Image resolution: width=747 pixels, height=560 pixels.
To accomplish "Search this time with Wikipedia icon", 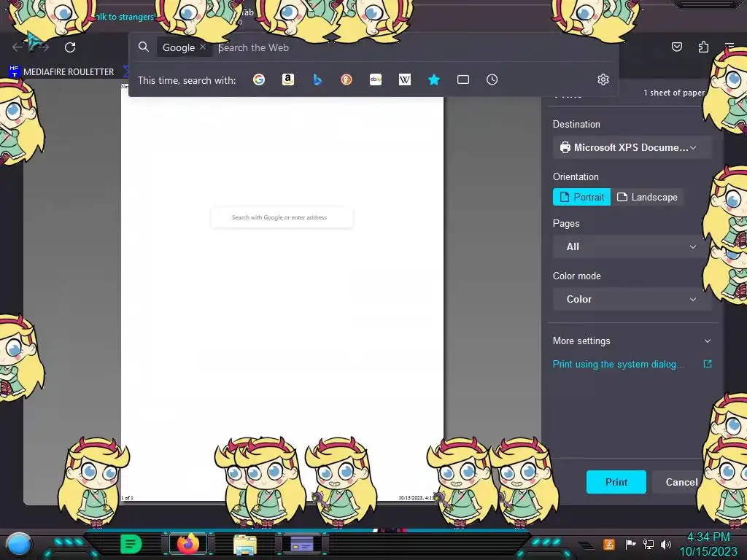I will point(404,79).
